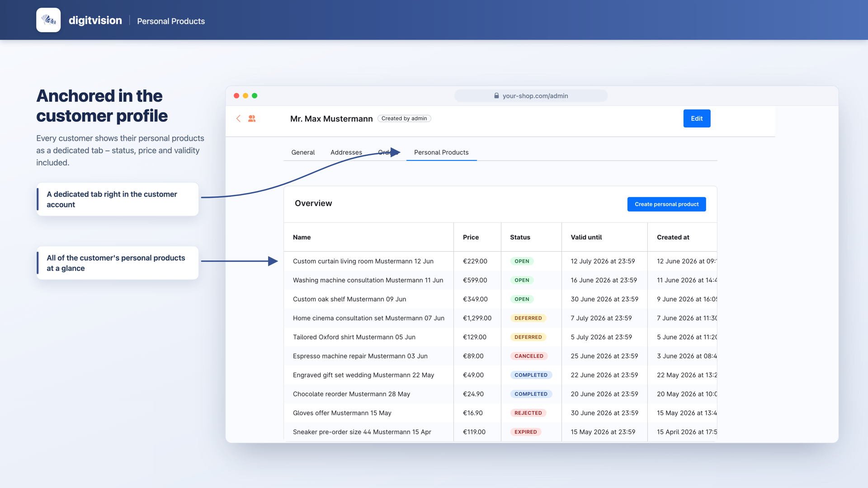This screenshot has width=868, height=488.
Task: Click the DEFERRED status of Home cinema set
Action: (x=528, y=318)
